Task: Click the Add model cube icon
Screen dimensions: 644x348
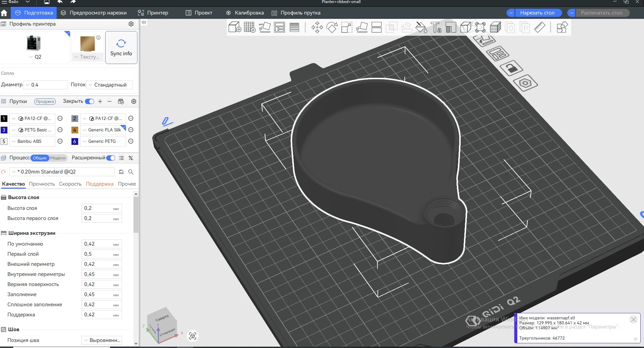Action: [235, 27]
